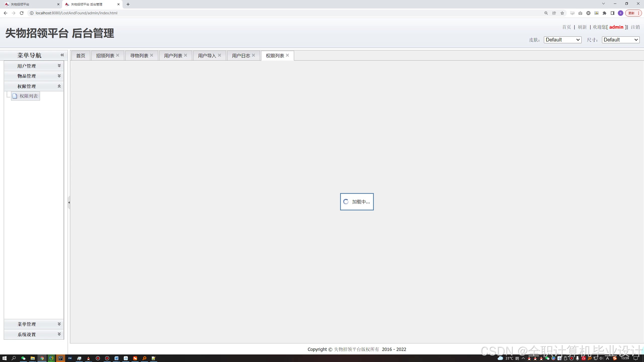Collapse the 菜单导航 sidebar panel
Viewport: 644px width, 362px height.
click(x=62, y=55)
